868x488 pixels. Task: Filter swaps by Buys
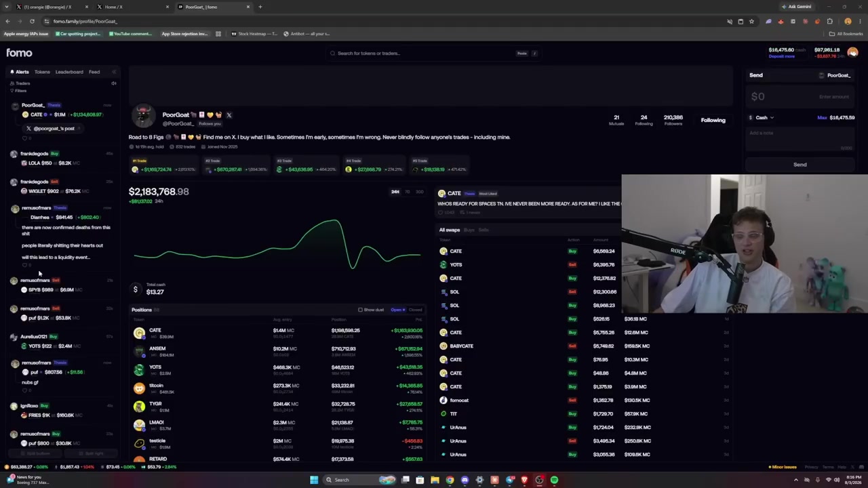point(469,230)
